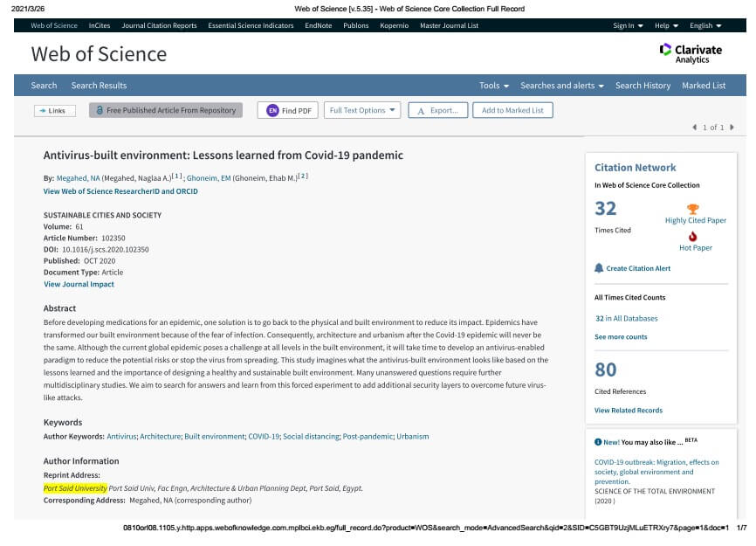Click the Built environment keyword
The height and width of the screenshot is (546, 756).
pos(215,437)
